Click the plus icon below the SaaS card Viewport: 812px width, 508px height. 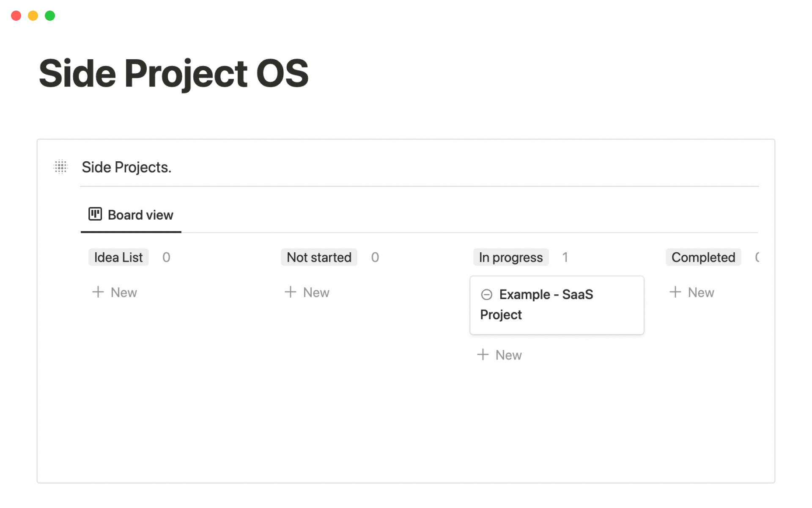coord(483,355)
